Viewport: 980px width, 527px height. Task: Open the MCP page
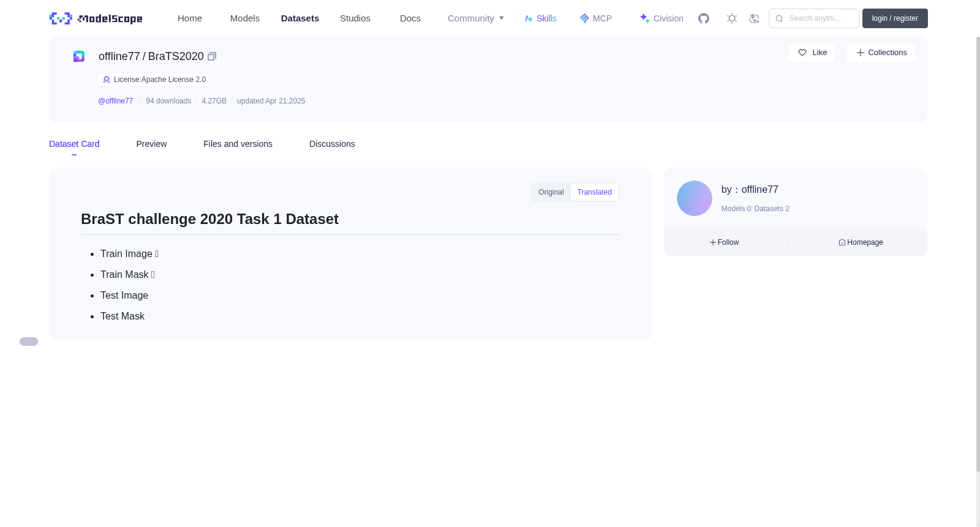[x=595, y=18]
